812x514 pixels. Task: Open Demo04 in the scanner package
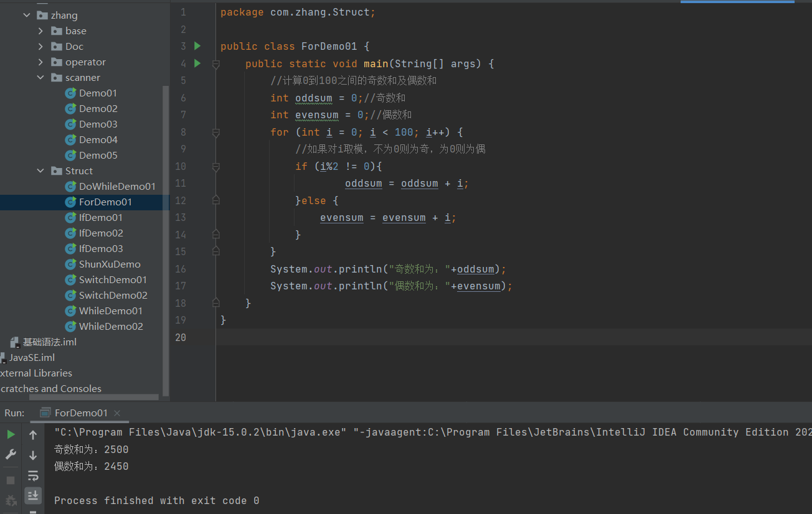click(x=98, y=140)
